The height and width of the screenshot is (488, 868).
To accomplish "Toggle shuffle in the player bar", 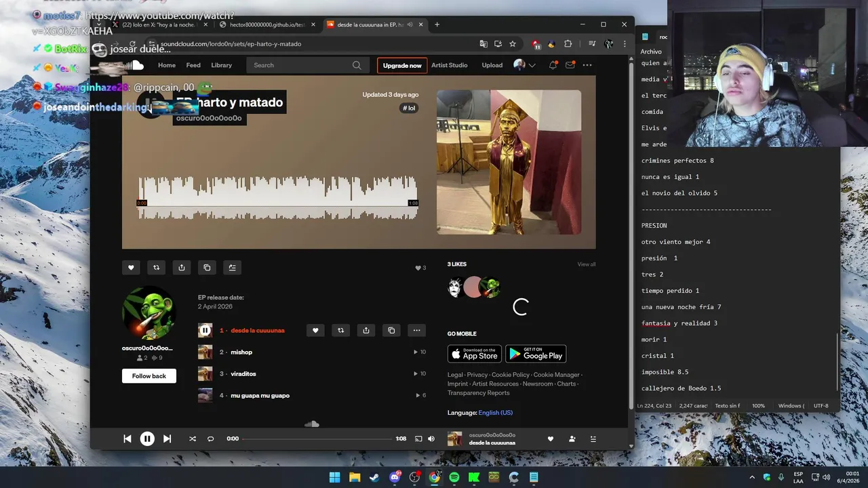I will pyautogui.click(x=192, y=439).
